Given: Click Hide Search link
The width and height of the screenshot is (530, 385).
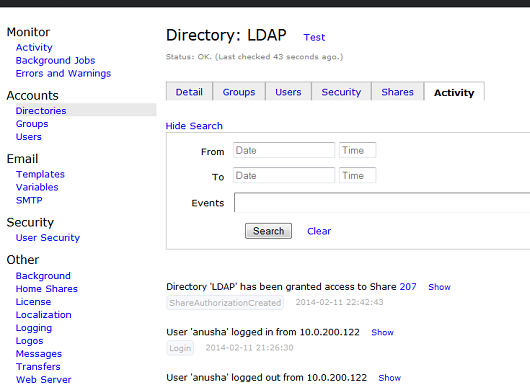Looking at the screenshot, I should pyautogui.click(x=194, y=126).
